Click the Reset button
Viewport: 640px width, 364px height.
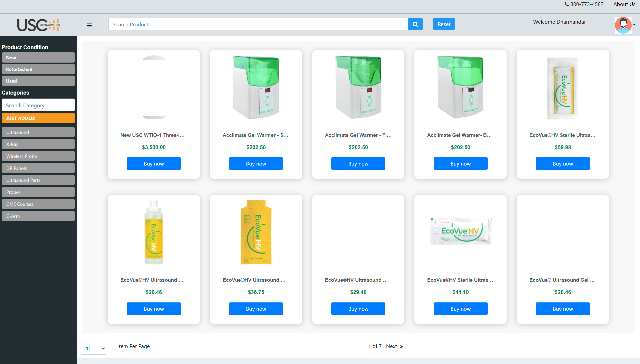pos(444,24)
